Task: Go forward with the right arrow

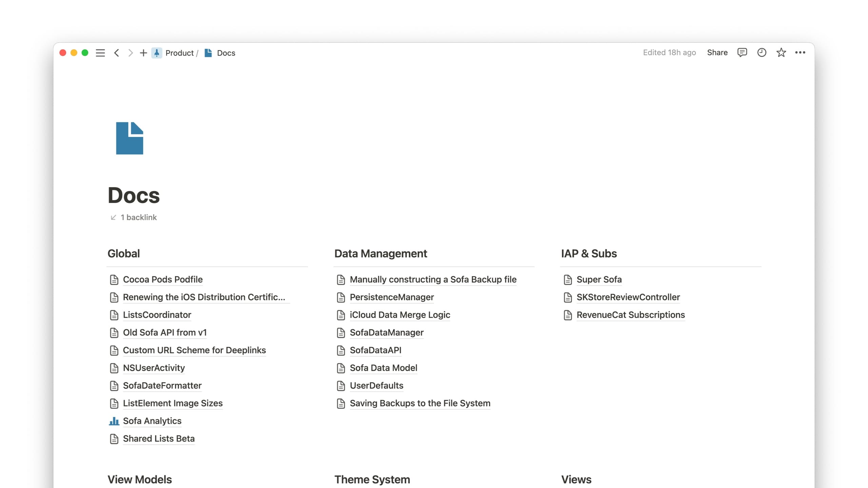Action: click(x=131, y=53)
